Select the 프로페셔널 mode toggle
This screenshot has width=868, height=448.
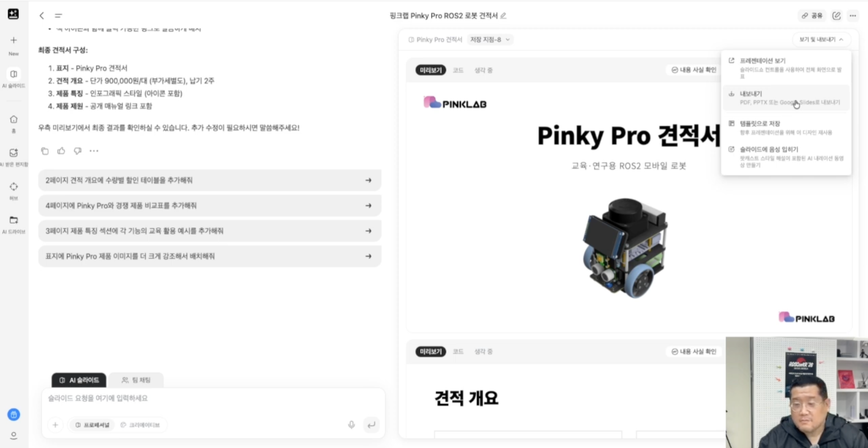pyautogui.click(x=92, y=425)
